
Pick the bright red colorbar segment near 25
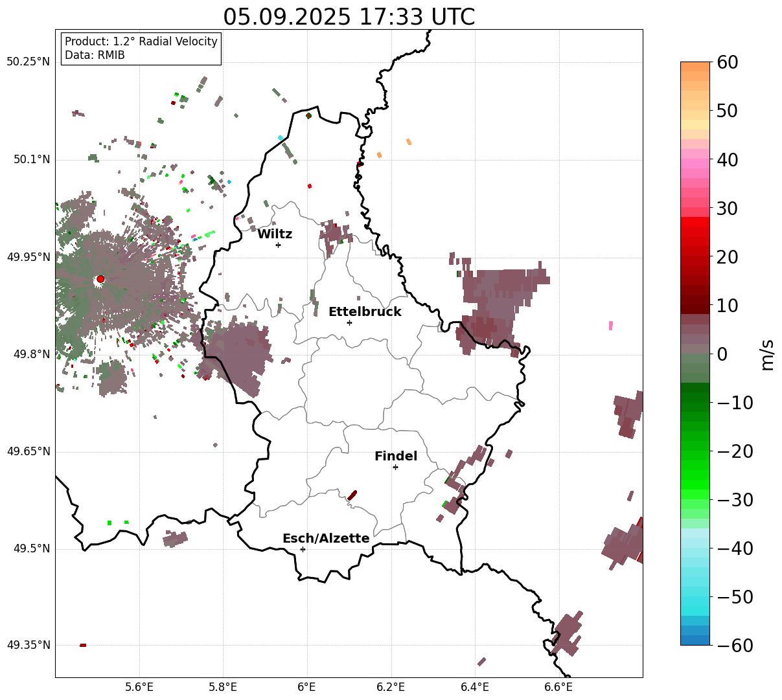(695, 221)
